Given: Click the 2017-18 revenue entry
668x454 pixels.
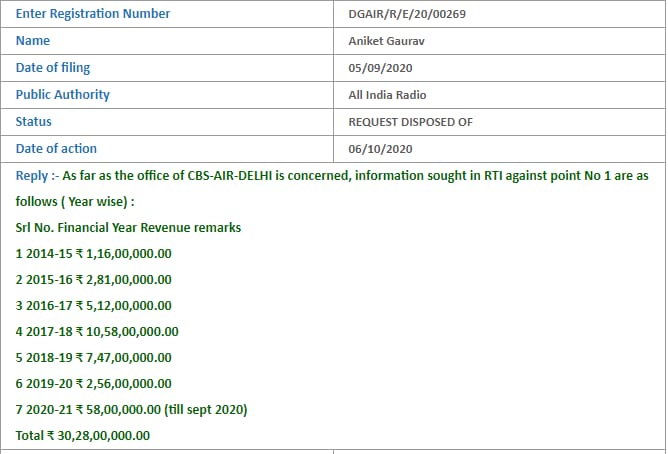Looking at the screenshot, I should point(97,331).
